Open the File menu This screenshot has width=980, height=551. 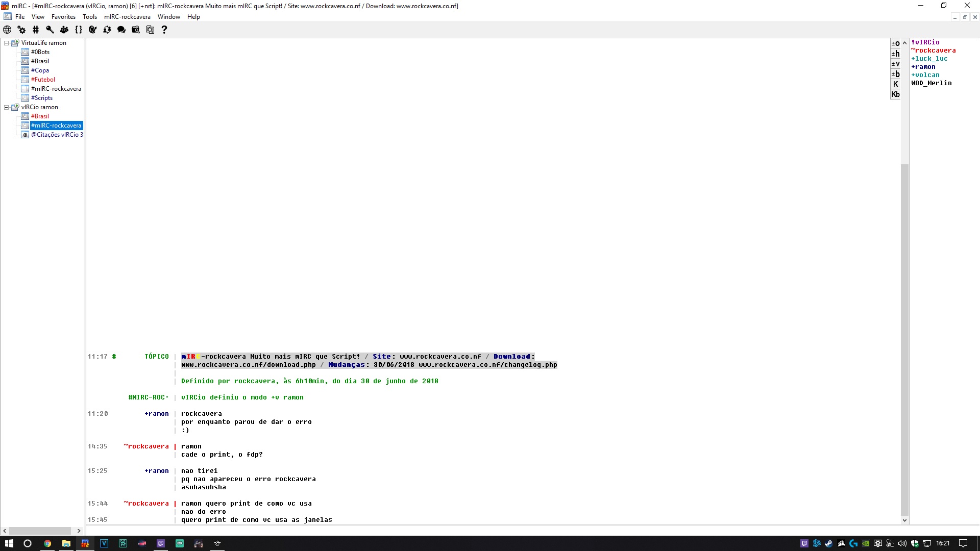(x=20, y=17)
